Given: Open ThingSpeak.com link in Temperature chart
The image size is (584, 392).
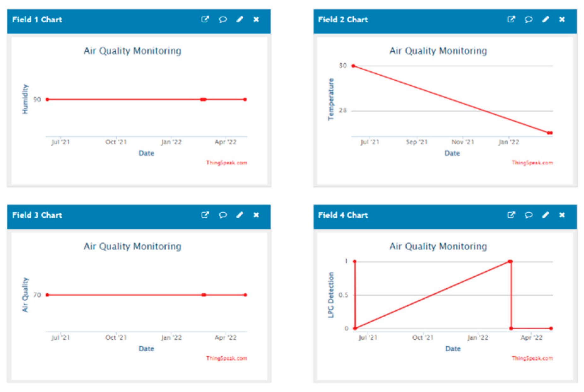Looking at the screenshot, I should click(x=532, y=163).
